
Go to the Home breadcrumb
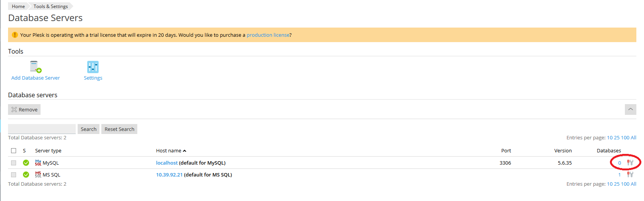(x=18, y=6)
